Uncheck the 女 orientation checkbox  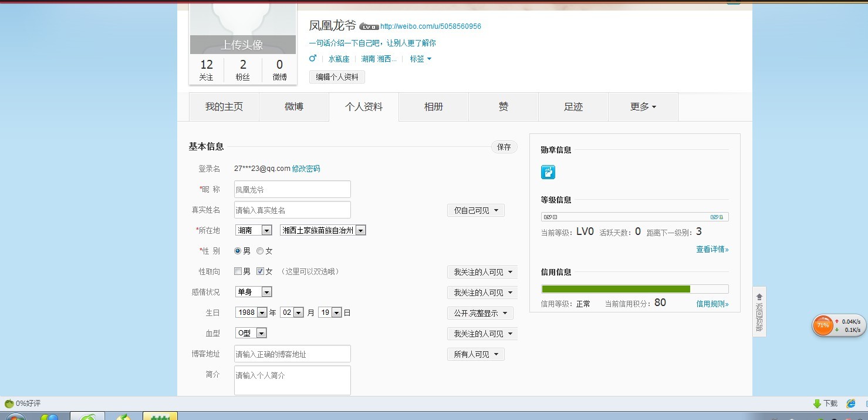(261, 271)
